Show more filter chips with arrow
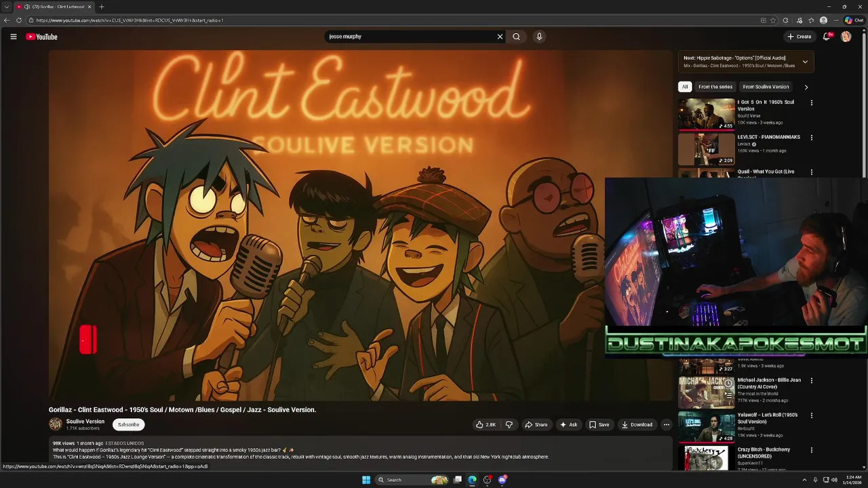868x488 pixels. (x=806, y=87)
